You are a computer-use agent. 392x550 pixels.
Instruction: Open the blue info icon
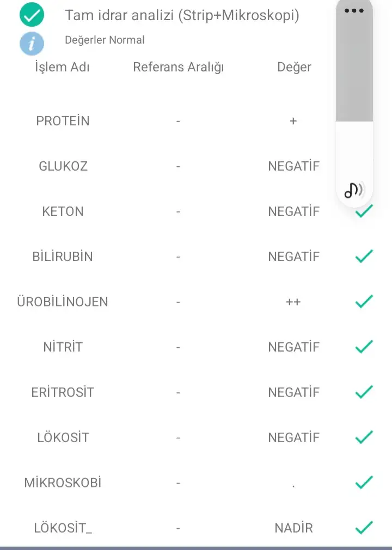click(32, 44)
